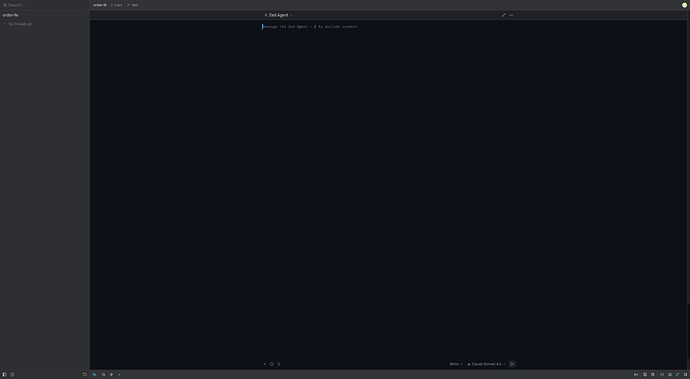Open the user avatar menu

684,5
